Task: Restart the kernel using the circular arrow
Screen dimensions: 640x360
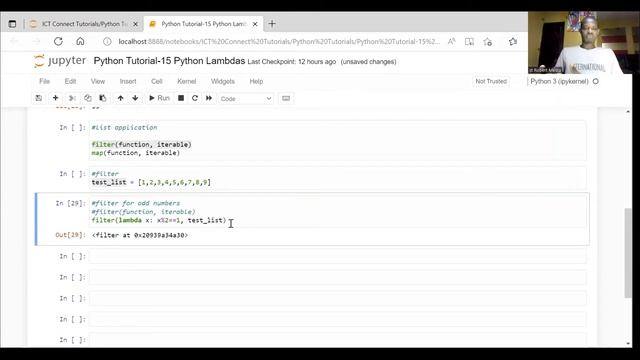Action: [x=195, y=98]
